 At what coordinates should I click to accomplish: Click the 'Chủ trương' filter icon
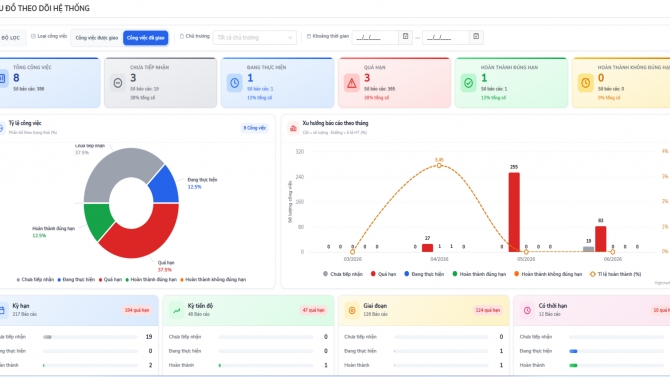click(182, 36)
